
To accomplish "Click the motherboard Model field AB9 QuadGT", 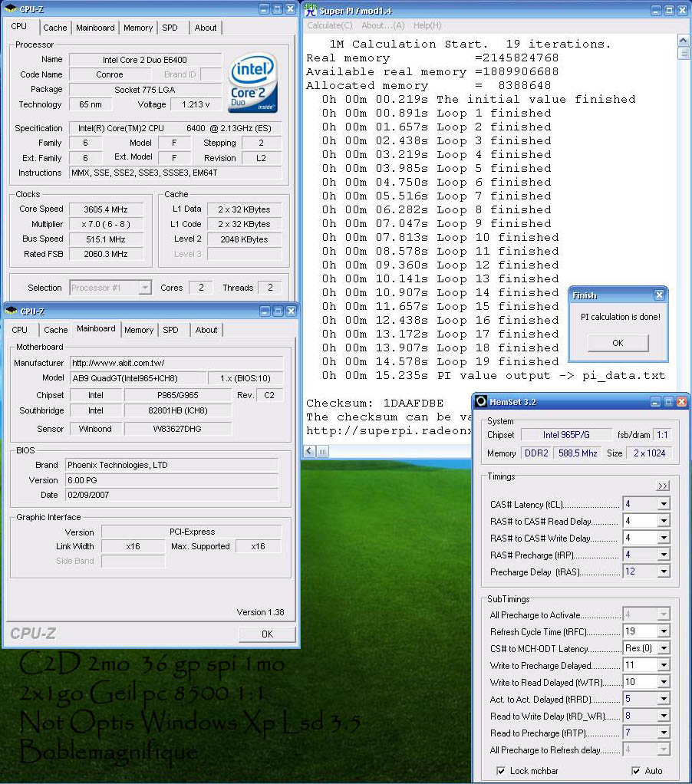I will (138, 378).
